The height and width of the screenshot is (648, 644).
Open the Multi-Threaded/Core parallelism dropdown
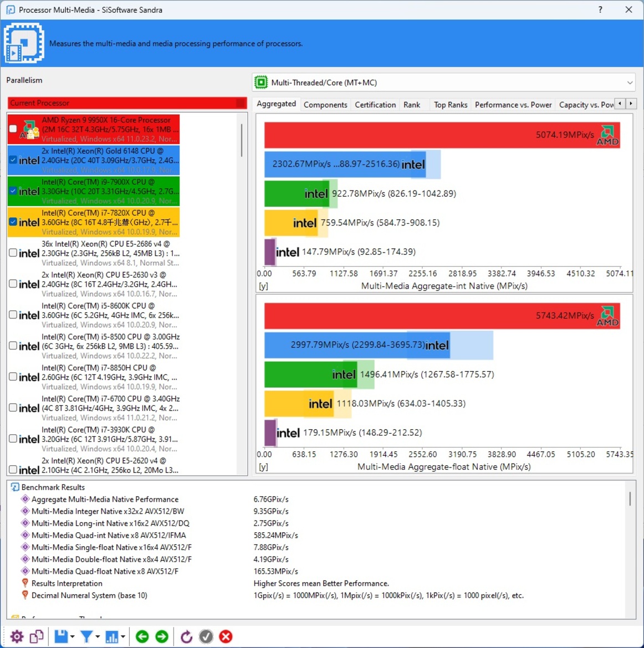pos(443,83)
